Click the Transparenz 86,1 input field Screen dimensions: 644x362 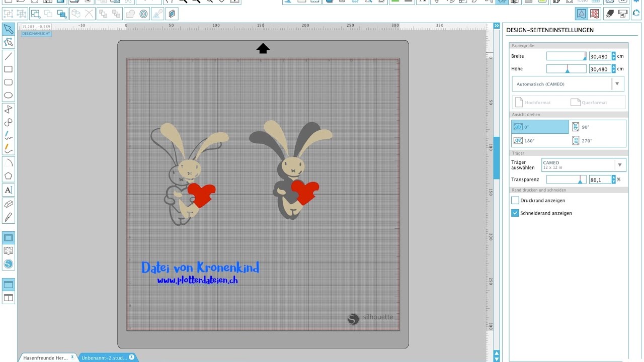600,179
